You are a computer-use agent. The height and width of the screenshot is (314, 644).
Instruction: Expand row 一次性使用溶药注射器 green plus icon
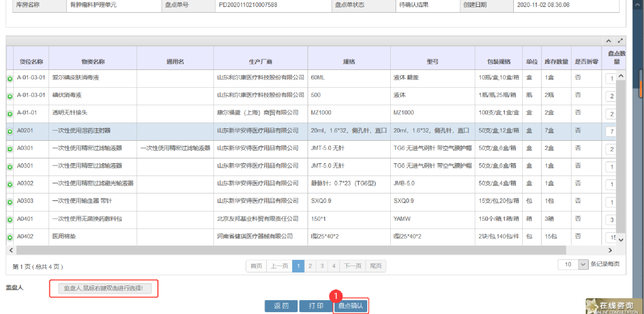tap(10, 132)
